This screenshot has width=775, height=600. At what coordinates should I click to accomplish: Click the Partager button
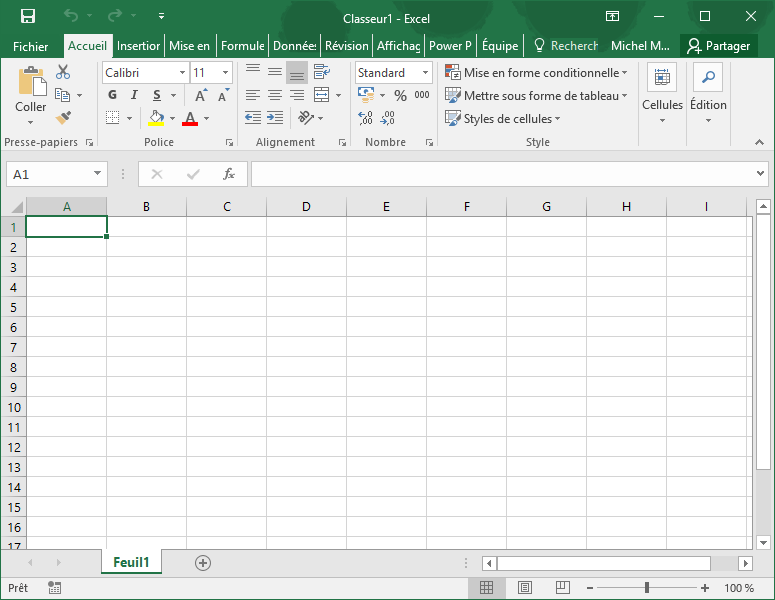pos(717,46)
